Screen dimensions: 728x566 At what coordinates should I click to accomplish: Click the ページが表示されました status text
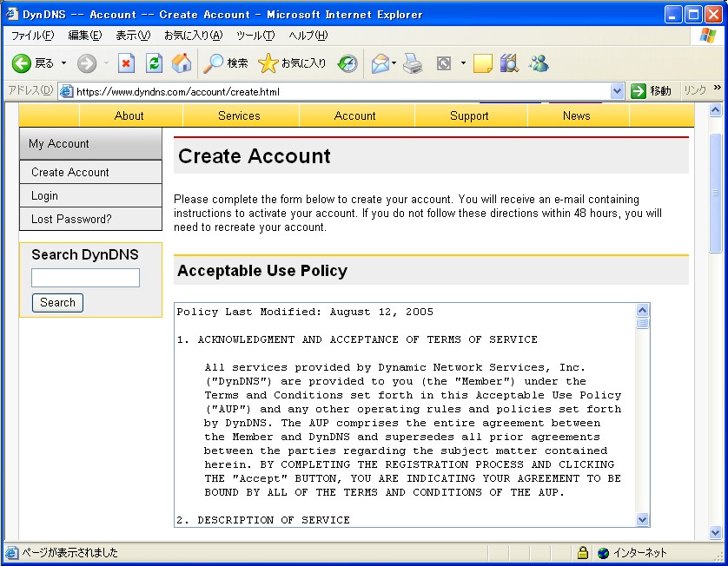[70, 553]
